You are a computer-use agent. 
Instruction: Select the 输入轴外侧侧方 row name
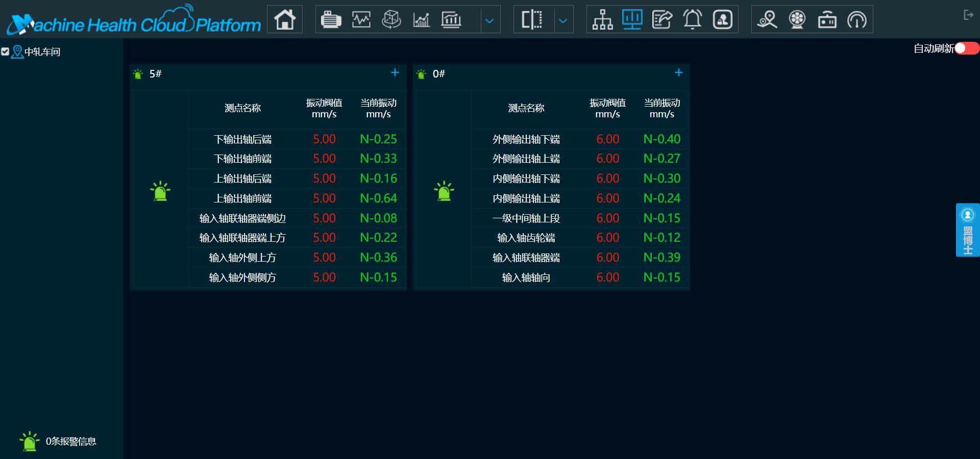point(242,278)
